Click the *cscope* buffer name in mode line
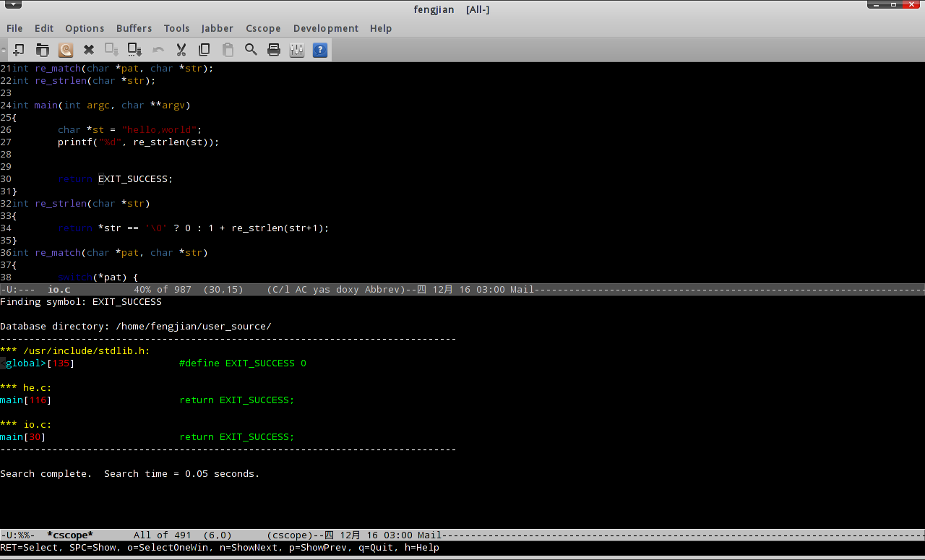This screenshot has height=560, width=925. click(70, 535)
